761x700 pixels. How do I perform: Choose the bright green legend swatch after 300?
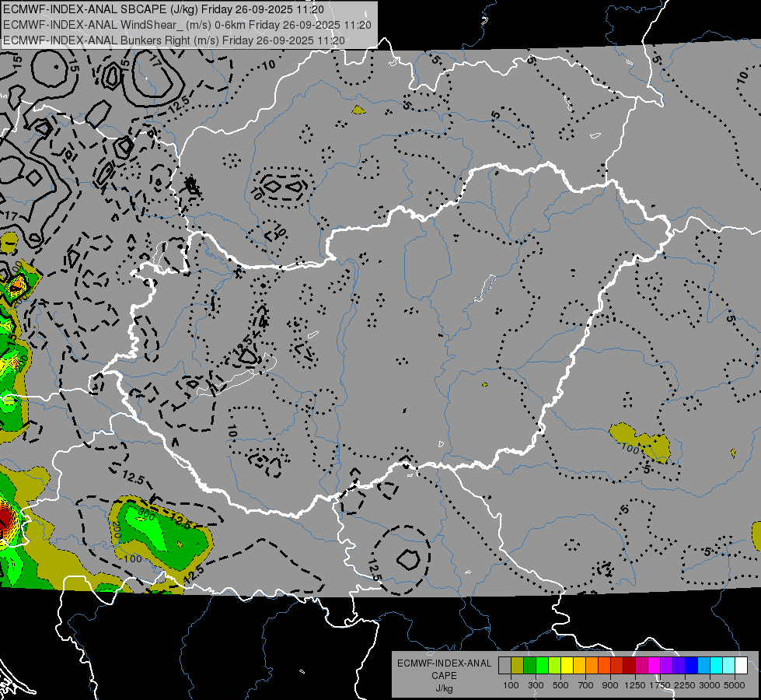click(x=542, y=665)
